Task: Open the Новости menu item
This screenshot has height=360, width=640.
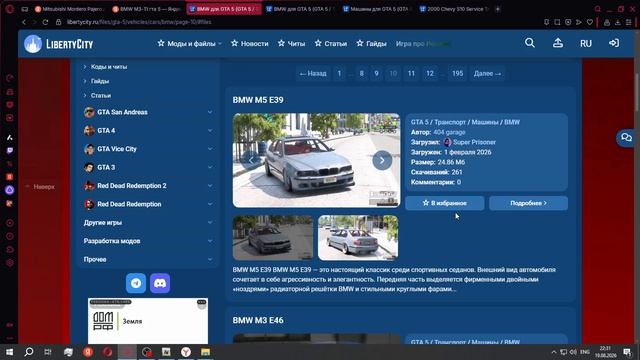Action: click(250, 43)
